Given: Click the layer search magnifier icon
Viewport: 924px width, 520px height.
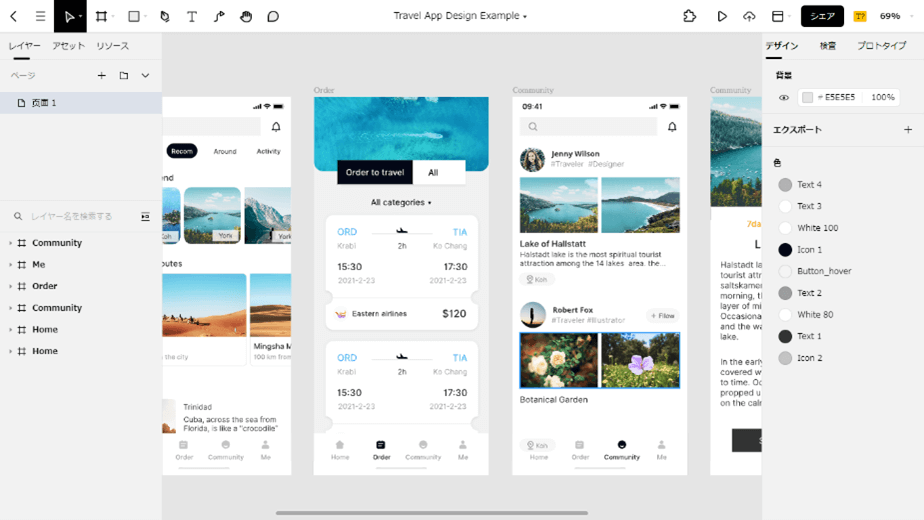Looking at the screenshot, I should tap(18, 216).
